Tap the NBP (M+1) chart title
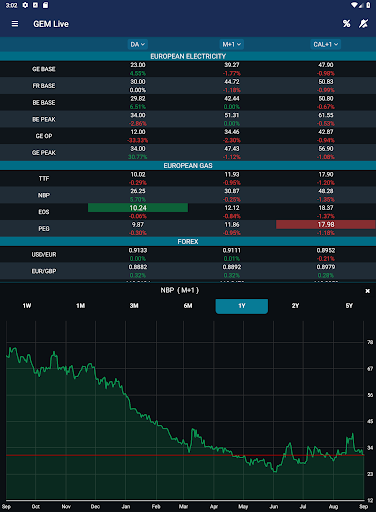 point(180,290)
